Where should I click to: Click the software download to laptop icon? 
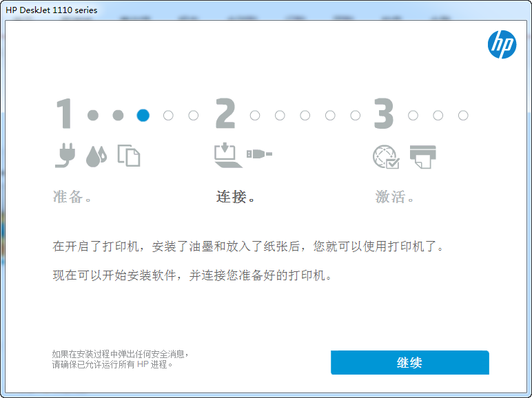pyautogui.click(x=228, y=155)
